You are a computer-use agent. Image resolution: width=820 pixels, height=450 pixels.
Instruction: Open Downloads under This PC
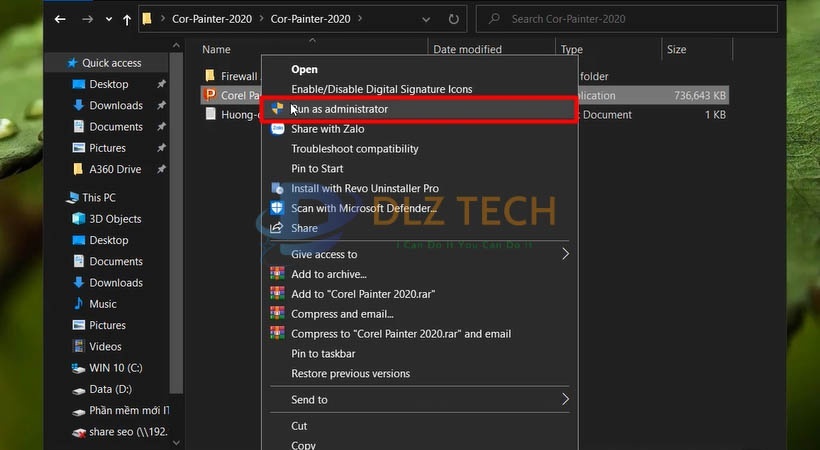(116, 283)
